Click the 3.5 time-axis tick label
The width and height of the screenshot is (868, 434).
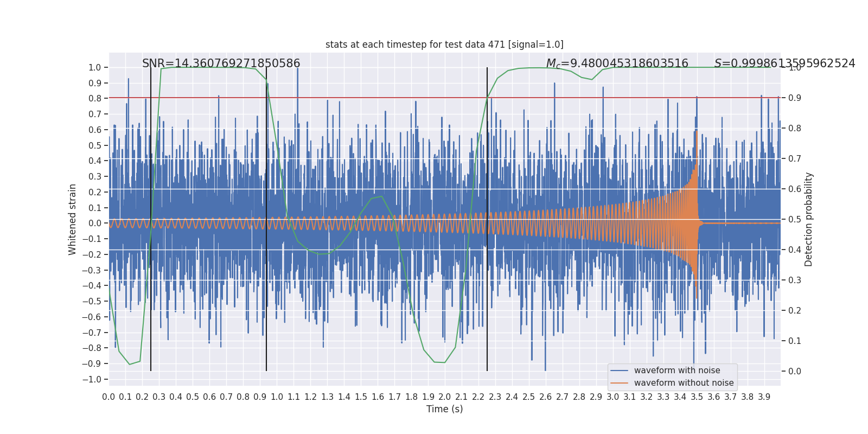pyautogui.click(x=697, y=397)
